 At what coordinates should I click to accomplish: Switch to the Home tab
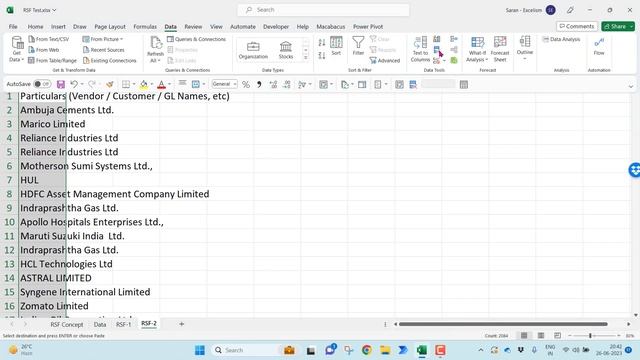coord(36,27)
